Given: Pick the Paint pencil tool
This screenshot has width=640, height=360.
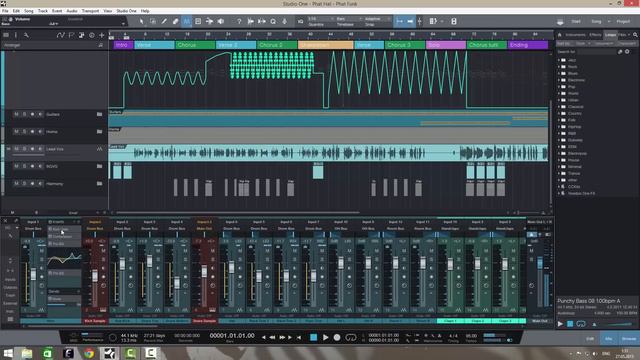Looking at the screenshot, I should 164,21.
